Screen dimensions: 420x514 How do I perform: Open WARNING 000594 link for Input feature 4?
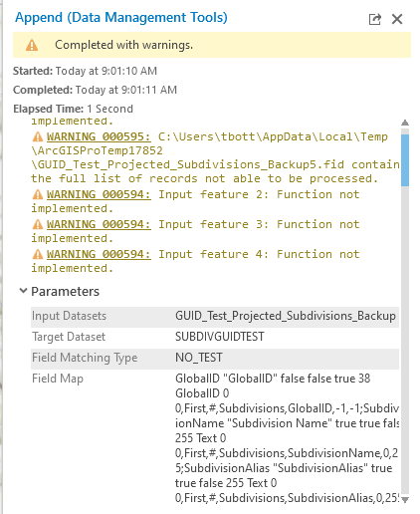pos(99,254)
